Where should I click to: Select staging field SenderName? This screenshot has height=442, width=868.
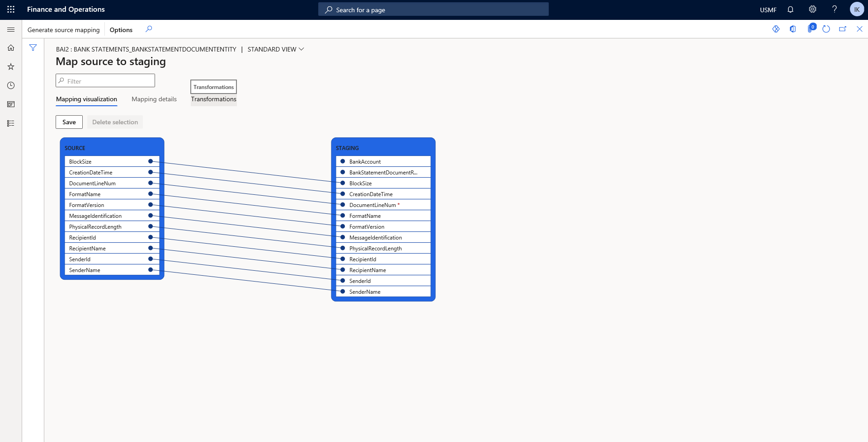pos(383,292)
